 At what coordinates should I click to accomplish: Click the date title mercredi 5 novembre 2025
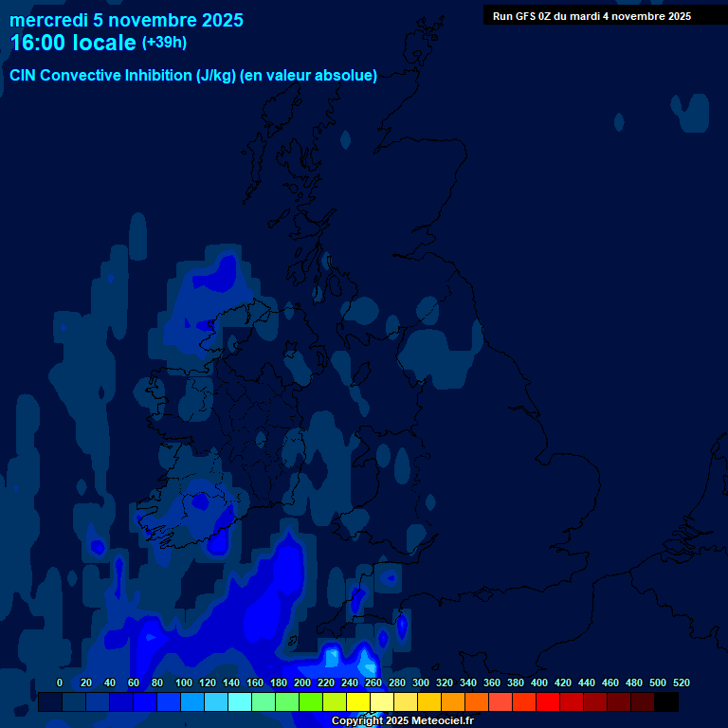coord(126,20)
